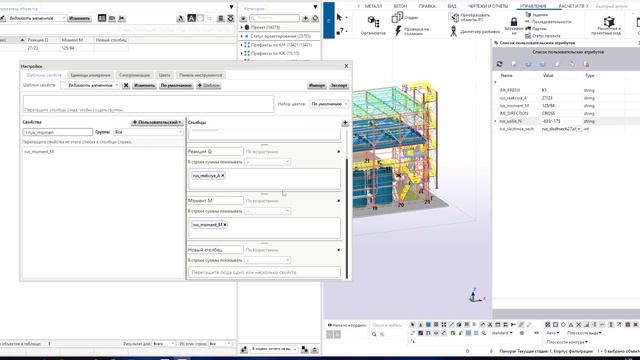This screenshot has width=640, height=360.
Task: Open the Набор цветов По умолчанию dropdown
Action: click(x=329, y=104)
